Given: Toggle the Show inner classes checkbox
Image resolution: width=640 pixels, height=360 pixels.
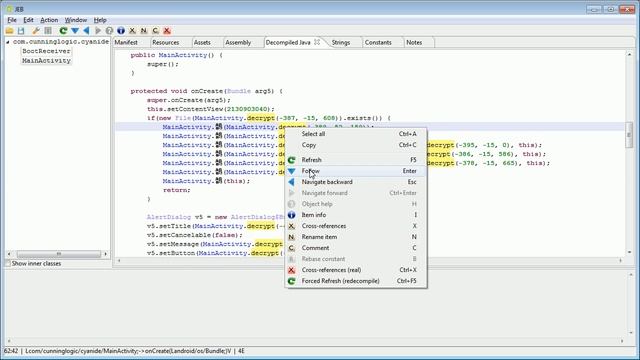Looking at the screenshot, I should coord(7,264).
